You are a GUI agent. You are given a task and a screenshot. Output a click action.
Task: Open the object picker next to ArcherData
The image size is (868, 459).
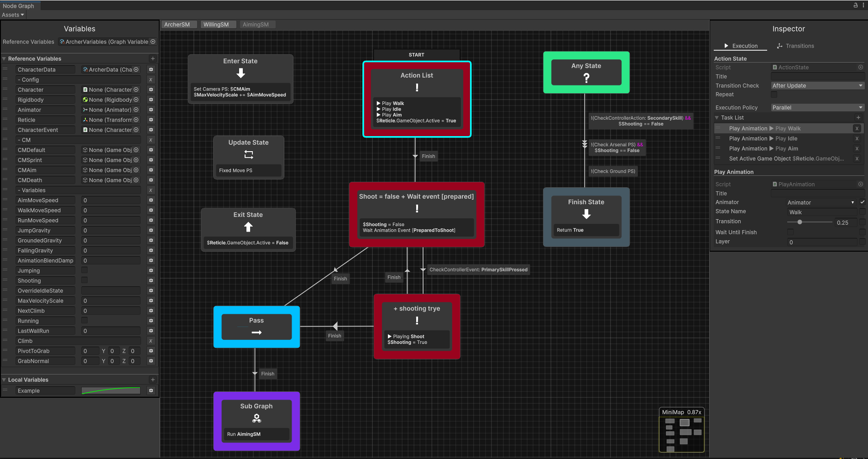(136, 69)
